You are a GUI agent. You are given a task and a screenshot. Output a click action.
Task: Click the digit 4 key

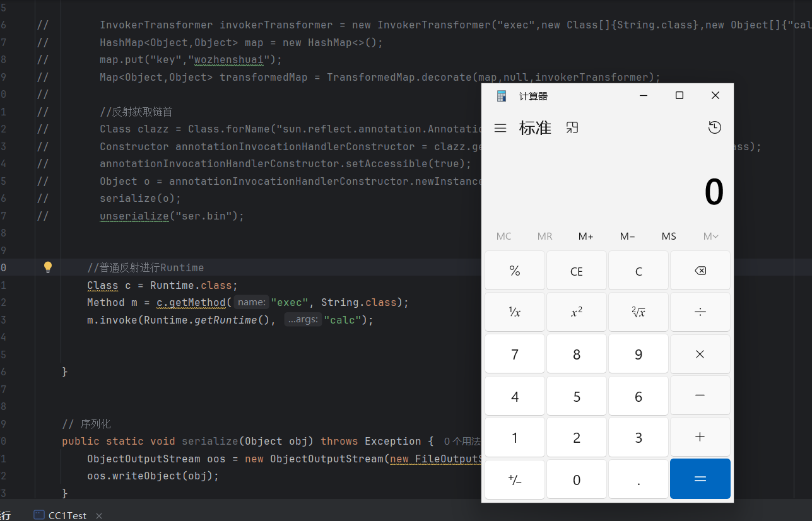(515, 395)
